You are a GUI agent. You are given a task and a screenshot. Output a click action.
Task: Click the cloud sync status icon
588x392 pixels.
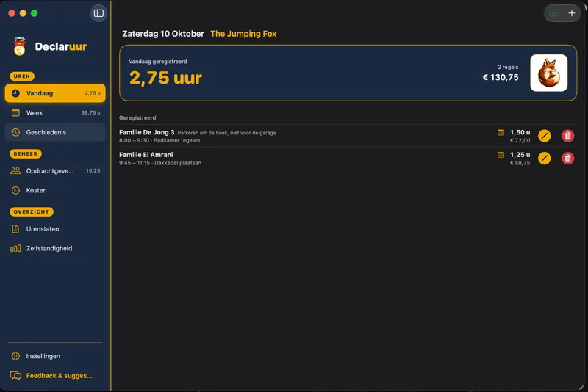tap(554, 13)
